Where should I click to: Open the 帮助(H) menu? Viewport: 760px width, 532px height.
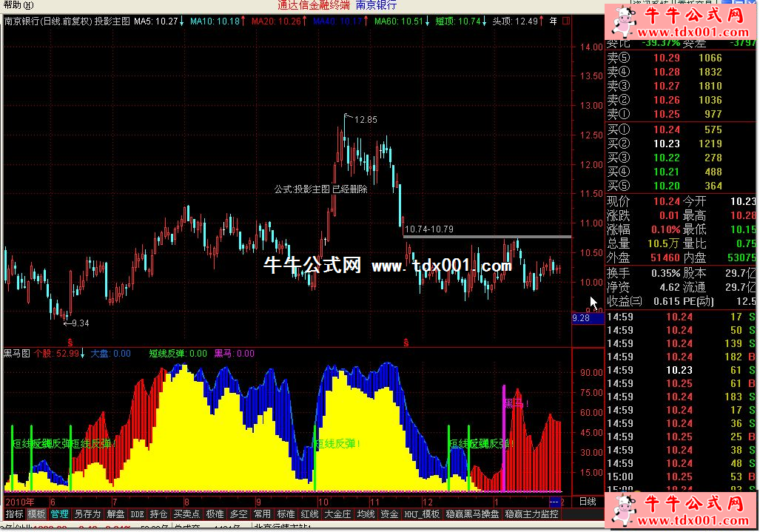[x=19, y=5]
